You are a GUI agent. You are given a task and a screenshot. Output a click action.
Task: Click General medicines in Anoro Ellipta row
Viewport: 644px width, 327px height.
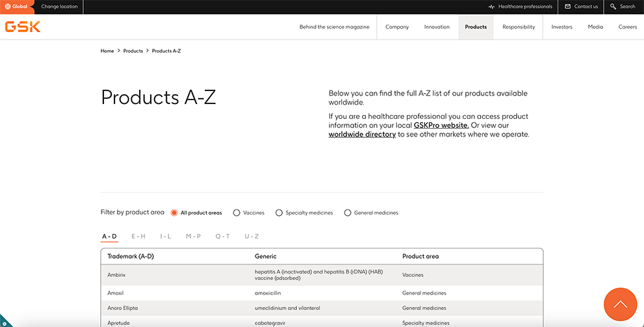pos(424,308)
